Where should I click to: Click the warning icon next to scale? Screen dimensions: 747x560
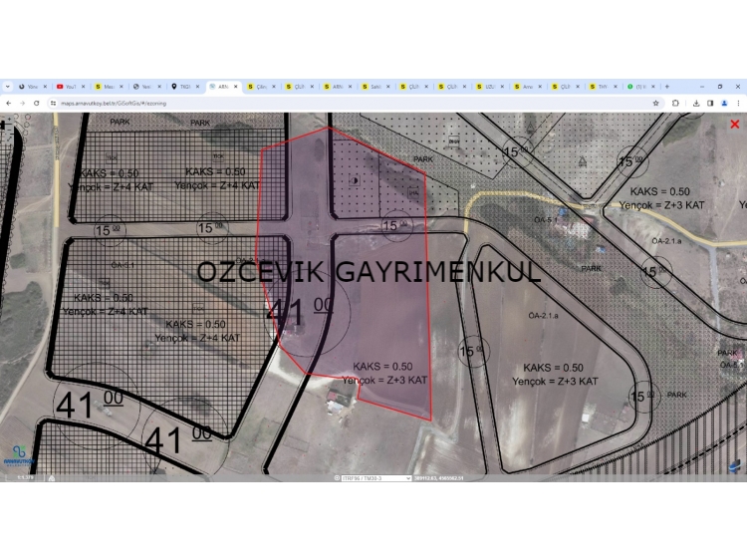(52, 478)
